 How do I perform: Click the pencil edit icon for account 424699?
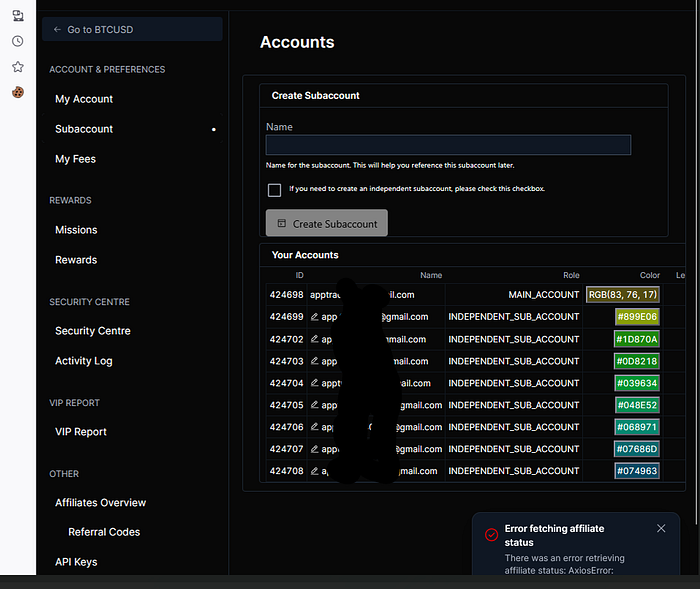[x=315, y=317]
